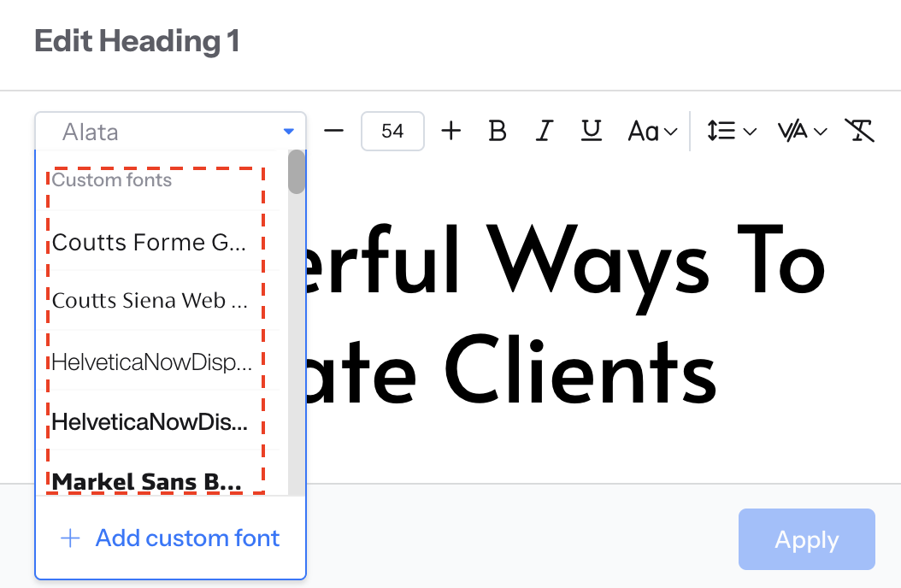This screenshot has height=588, width=901.
Task: Decrease font size with minus button
Action: [x=333, y=131]
